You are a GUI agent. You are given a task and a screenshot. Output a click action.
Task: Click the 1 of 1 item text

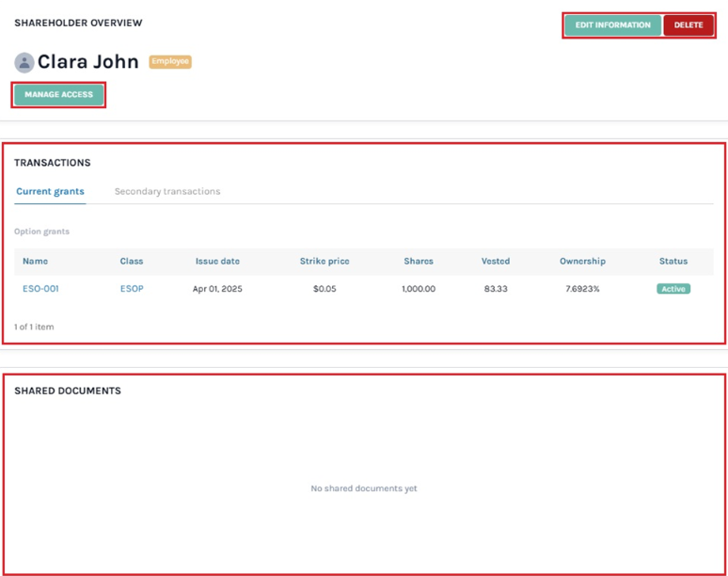tap(34, 327)
